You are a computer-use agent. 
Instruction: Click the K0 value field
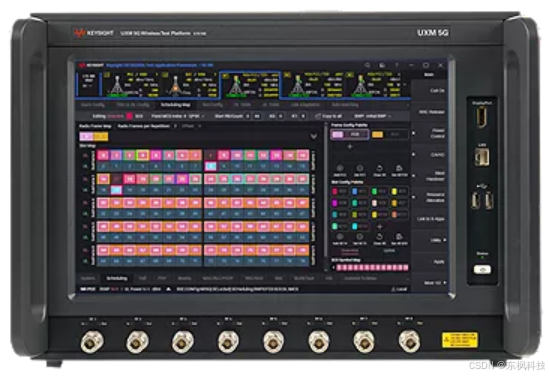pyautogui.click(x=280, y=116)
